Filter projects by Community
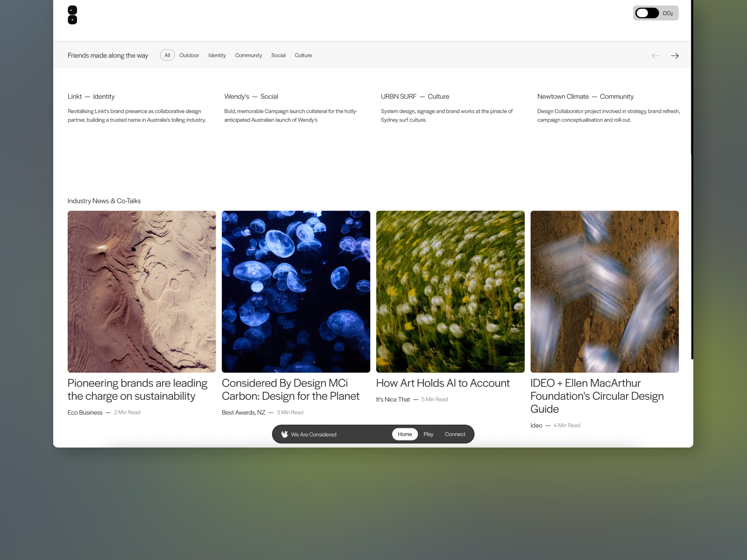 [x=248, y=55]
